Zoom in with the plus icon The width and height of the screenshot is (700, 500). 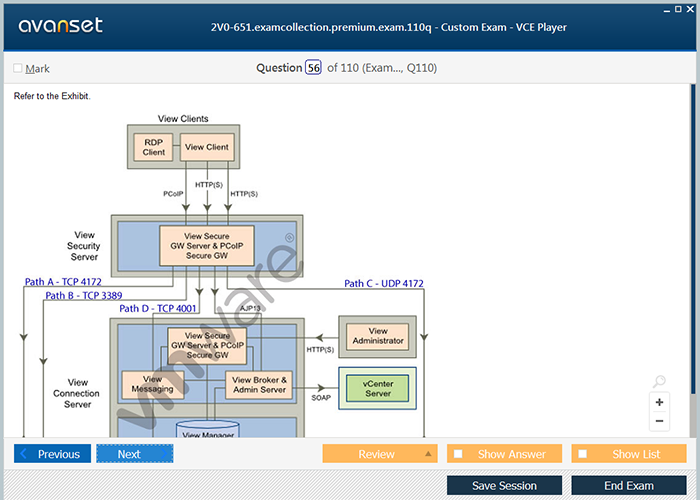[x=659, y=402]
